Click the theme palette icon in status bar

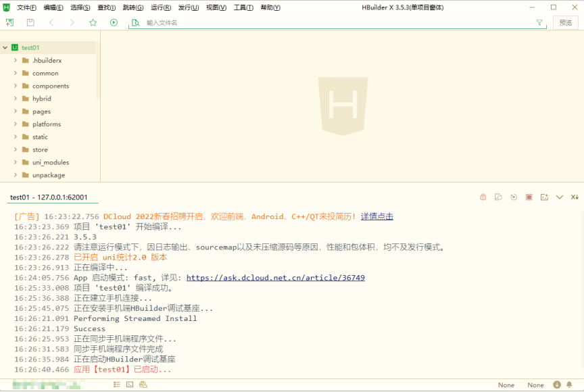[143, 385]
